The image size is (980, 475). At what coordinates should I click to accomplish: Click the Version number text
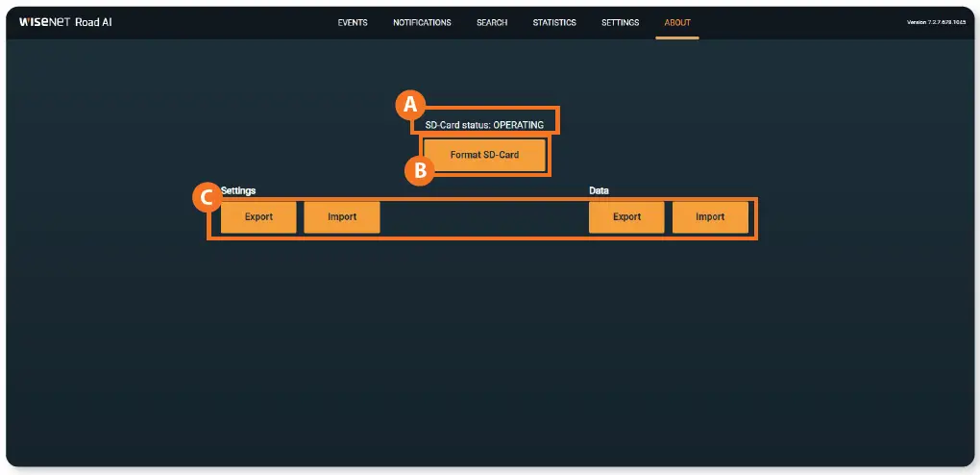pos(936,22)
